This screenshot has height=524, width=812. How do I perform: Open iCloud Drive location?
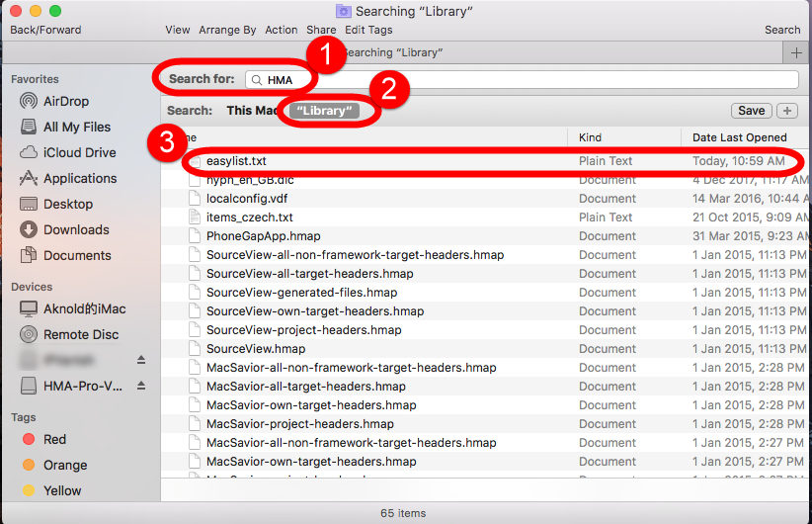click(79, 152)
